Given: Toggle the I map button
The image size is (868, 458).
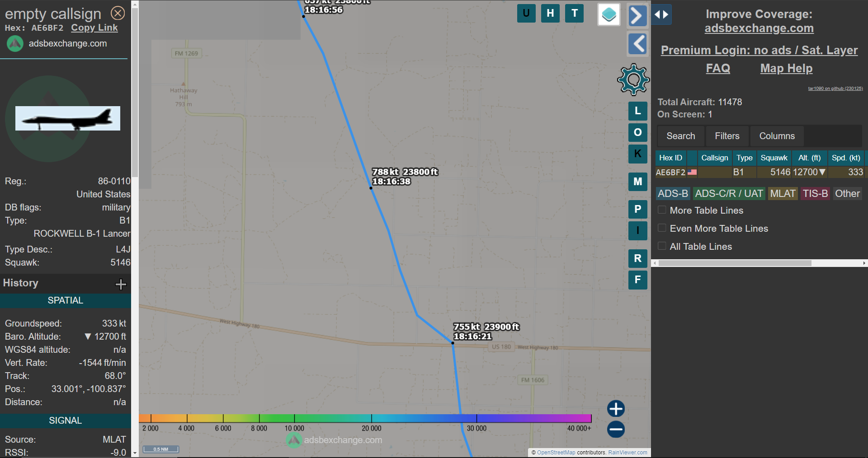Looking at the screenshot, I should pyautogui.click(x=637, y=230).
